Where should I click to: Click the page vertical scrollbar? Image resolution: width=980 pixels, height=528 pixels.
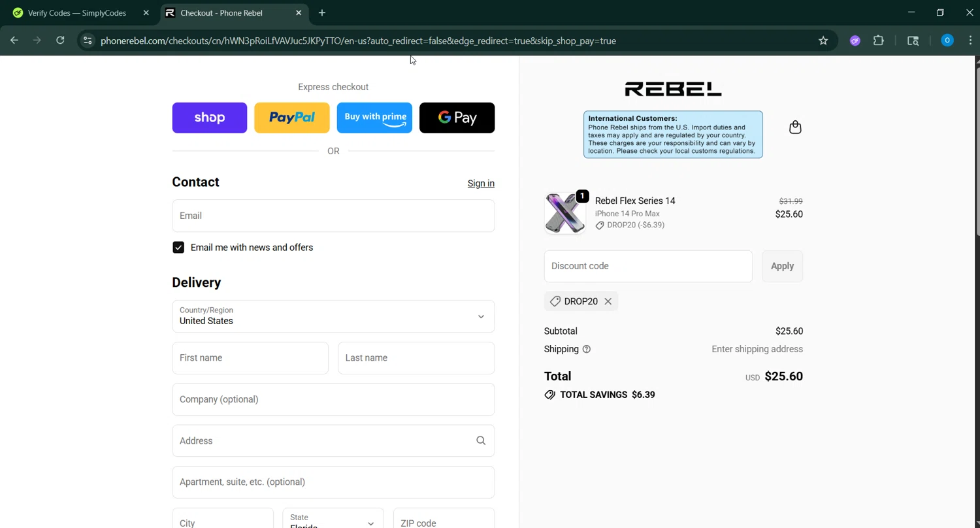(x=977, y=150)
